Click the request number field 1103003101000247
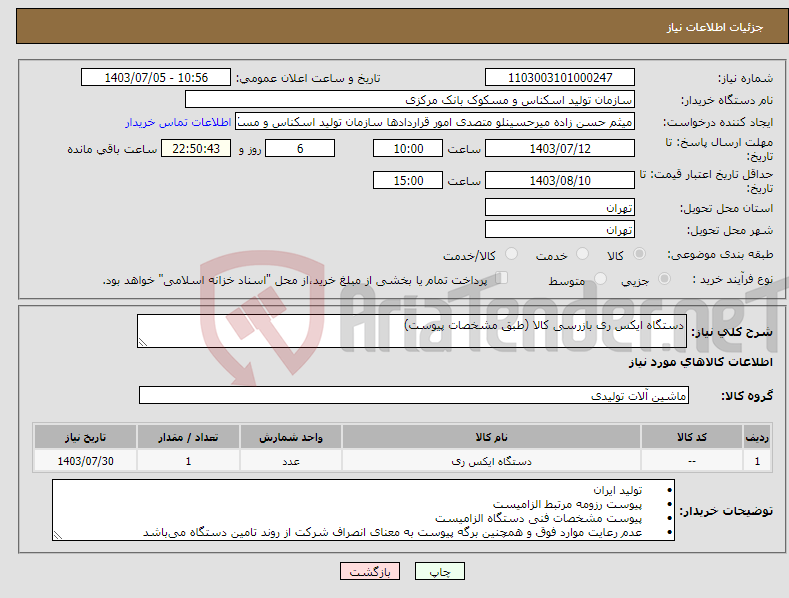The height and width of the screenshot is (598, 789). (560, 78)
